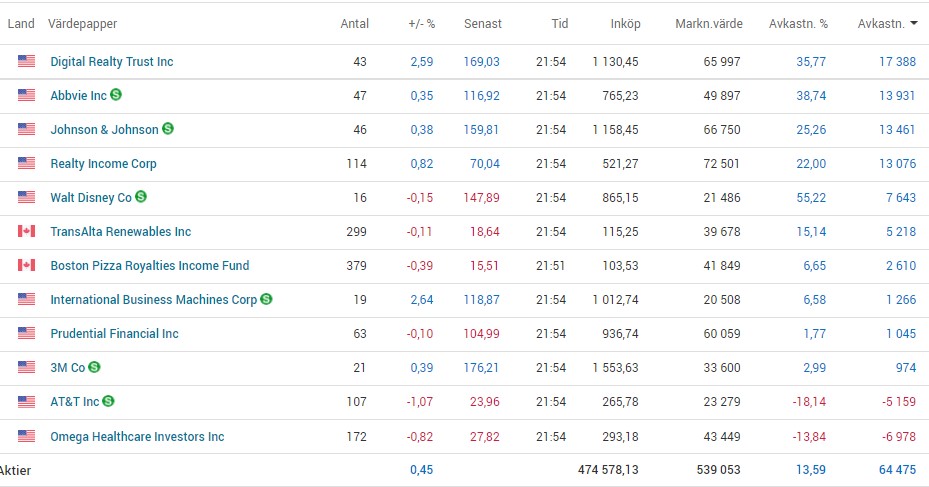
Task: Click the US flag beside Digital Realty Trust
Action: (x=27, y=61)
